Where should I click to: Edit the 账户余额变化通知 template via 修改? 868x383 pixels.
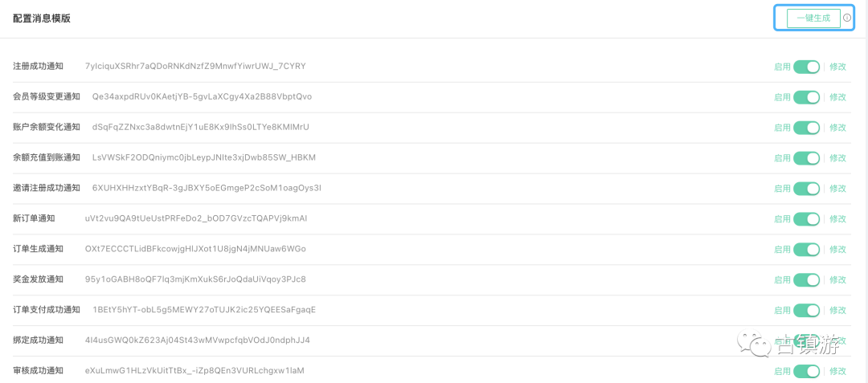coord(837,127)
